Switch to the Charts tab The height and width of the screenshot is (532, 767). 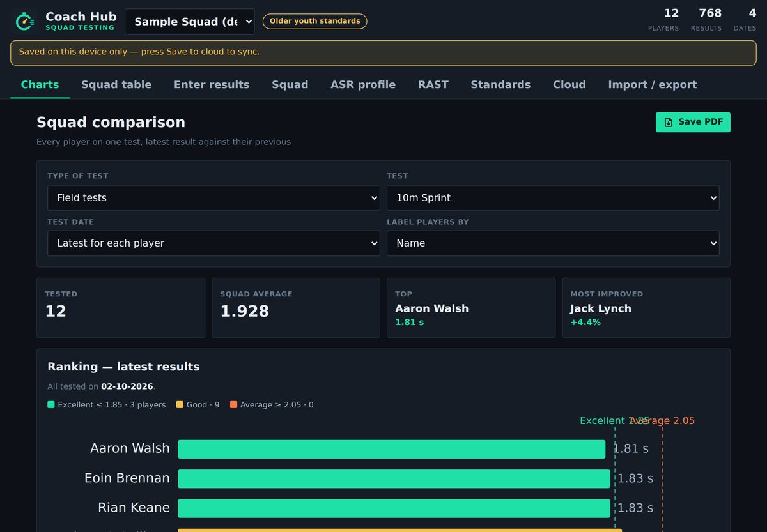pyautogui.click(x=40, y=85)
